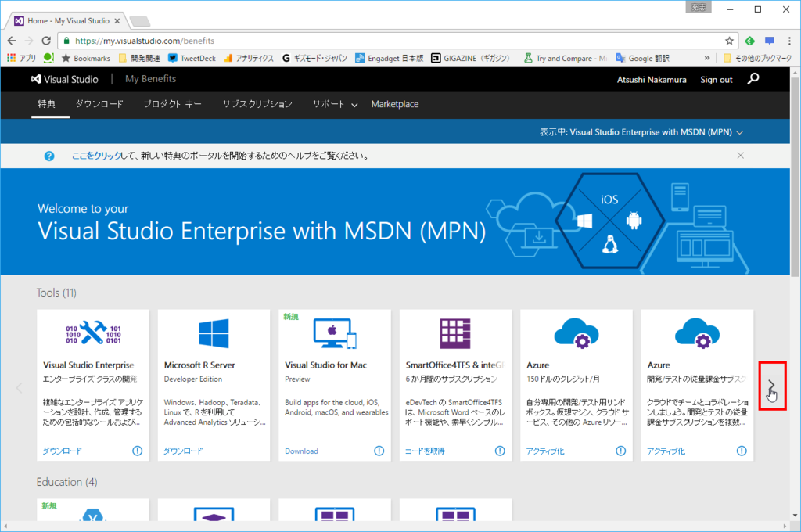Click the Visual Studio Enterprise tools icon

[x=93, y=333]
